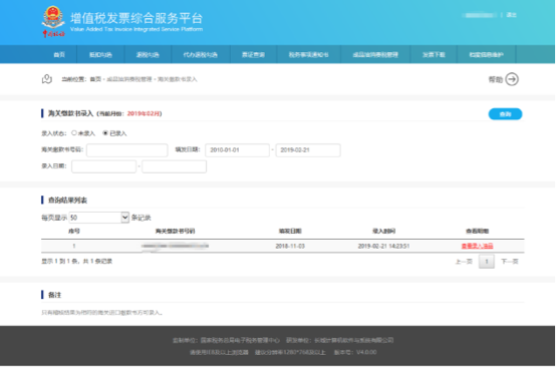This screenshot has width=556, height=368.
Task: Open the navigation tab after 代办退税勾选
Action: [x=254, y=55]
